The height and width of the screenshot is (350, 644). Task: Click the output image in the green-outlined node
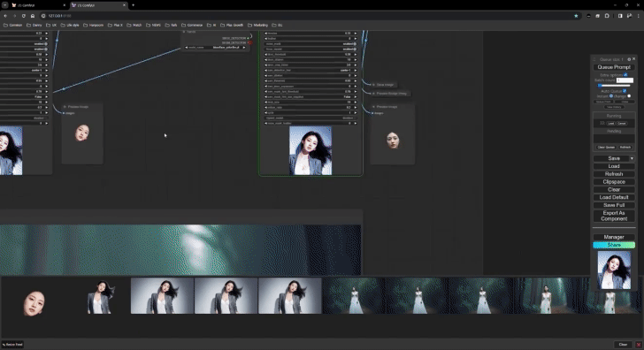coord(310,150)
